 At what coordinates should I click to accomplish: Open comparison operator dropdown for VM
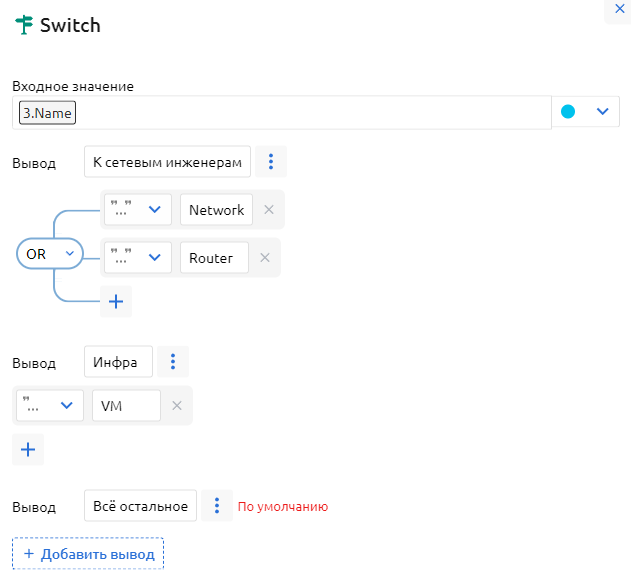click(50, 405)
